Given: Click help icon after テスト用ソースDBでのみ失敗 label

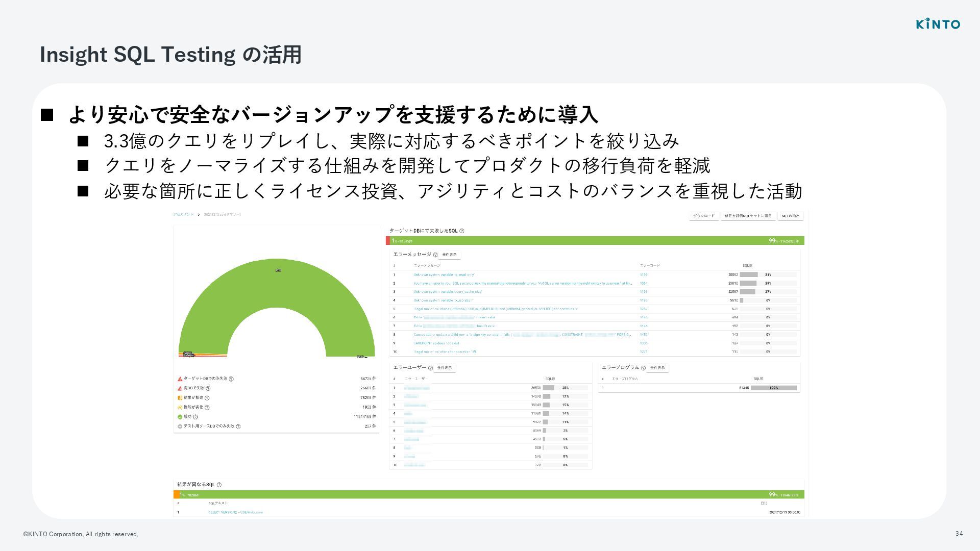Looking at the screenshot, I should (238, 426).
